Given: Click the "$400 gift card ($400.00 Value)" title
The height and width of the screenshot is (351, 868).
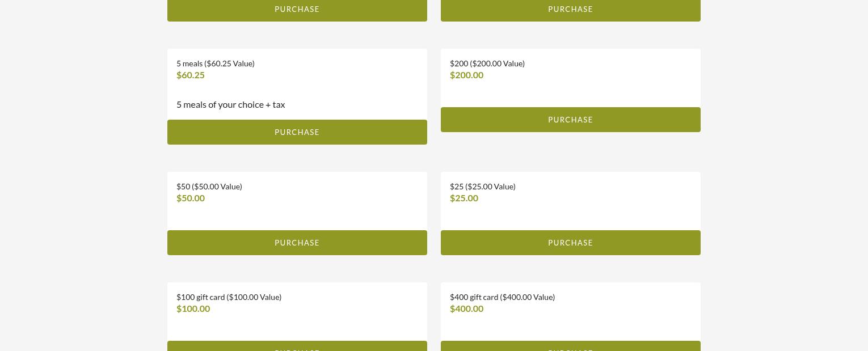Looking at the screenshot, I should [503, 297].
